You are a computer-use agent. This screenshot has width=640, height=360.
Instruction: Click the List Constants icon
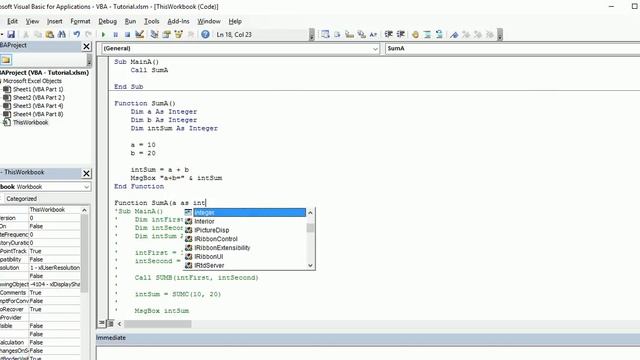[x=337, y=35]
